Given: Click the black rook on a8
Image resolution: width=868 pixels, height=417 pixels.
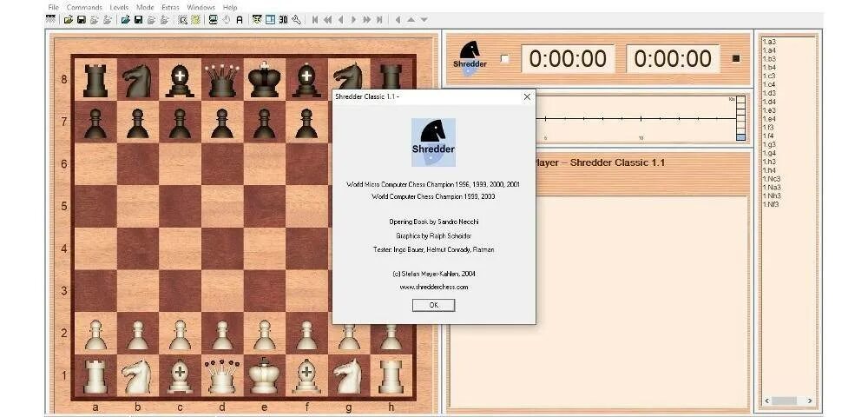Looking at the screenshot, I should [x=95, y=81].
